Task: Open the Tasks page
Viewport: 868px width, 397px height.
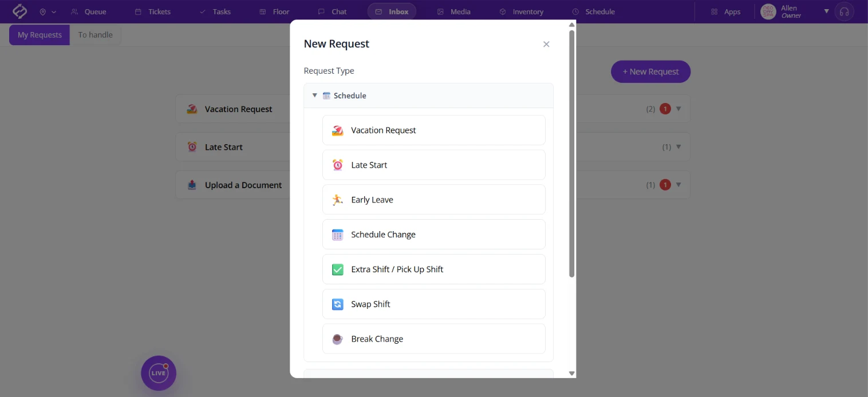Action: [x=215, y=11]
